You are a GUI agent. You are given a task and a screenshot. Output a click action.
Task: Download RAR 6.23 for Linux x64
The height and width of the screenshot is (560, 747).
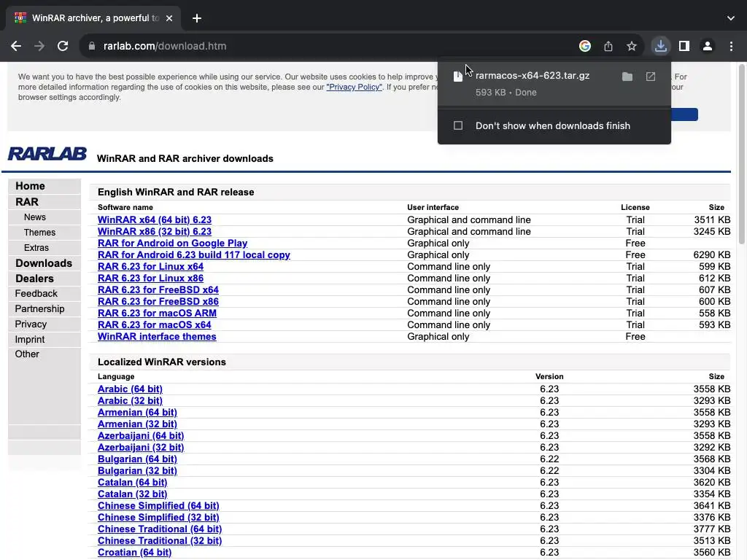[x=150, y=267]
